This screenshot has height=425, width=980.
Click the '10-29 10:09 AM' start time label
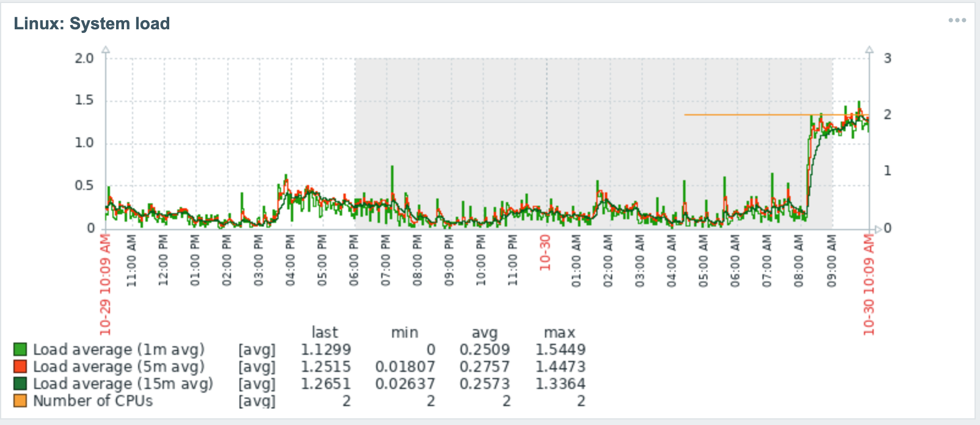(105, 285)
